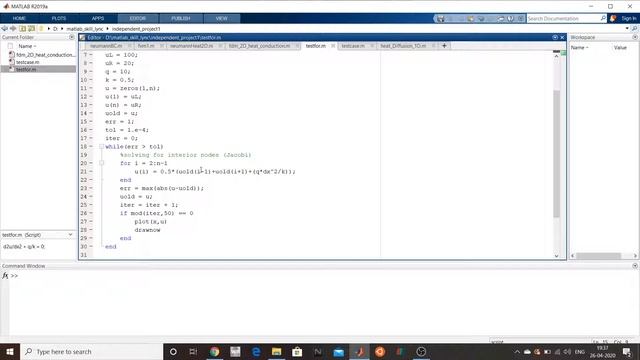This screenshot has height=360, width=640.
Task: Close the testfor.m editor tab
Action: tap(333, 46)
